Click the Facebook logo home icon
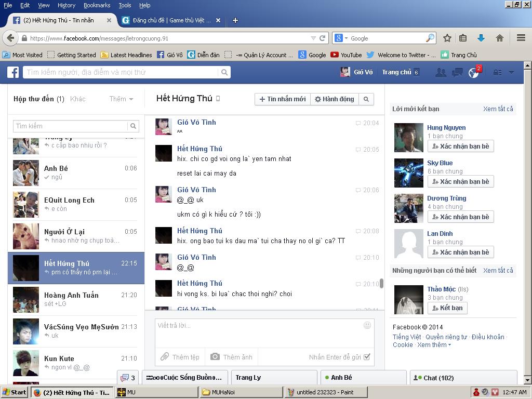 (13, 72)
